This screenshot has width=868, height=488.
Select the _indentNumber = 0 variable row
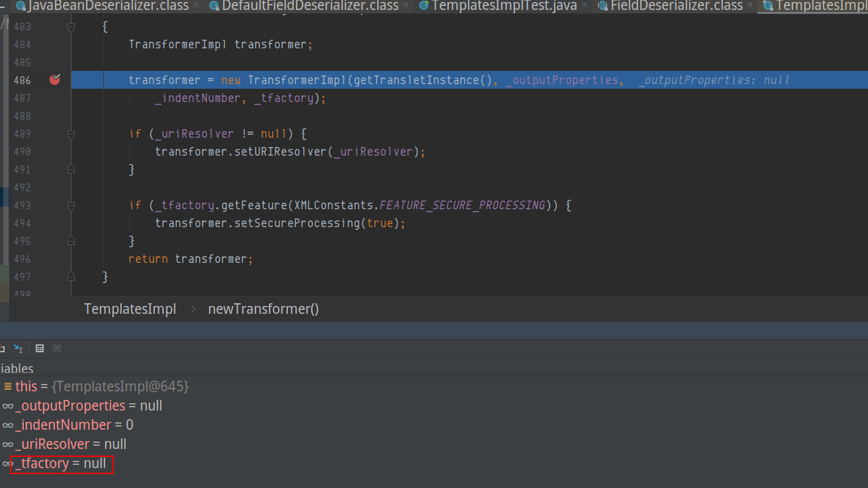click(434, 425)
